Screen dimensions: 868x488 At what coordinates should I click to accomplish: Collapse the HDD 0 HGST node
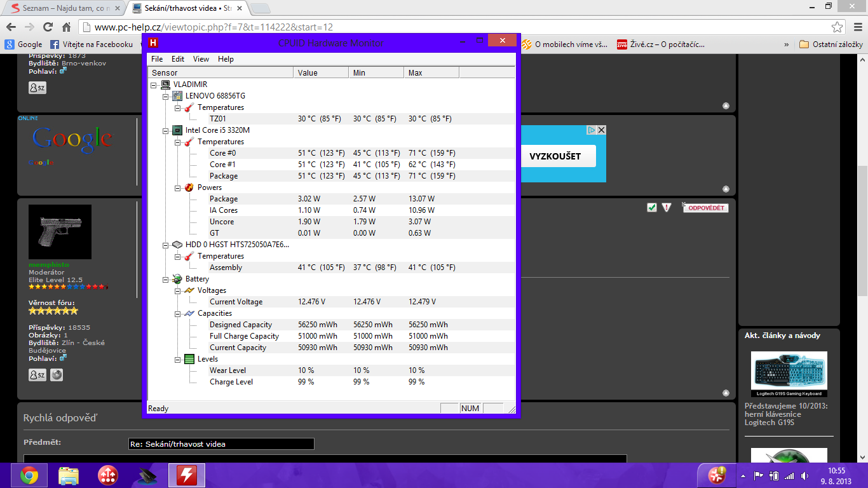166,245
